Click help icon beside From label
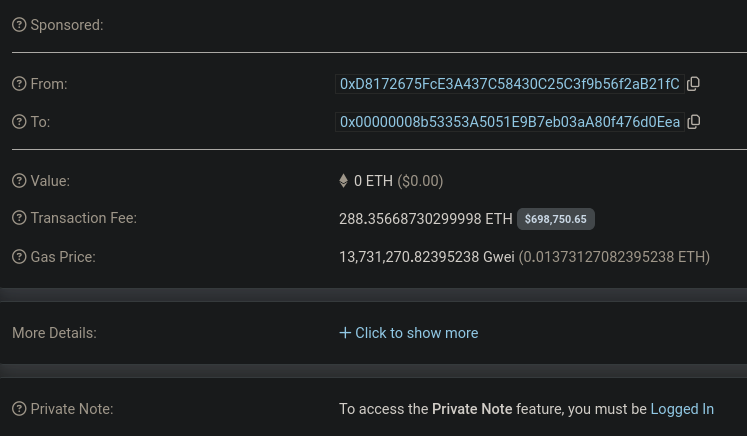Screen dimensions: 747x436 coord(19,84)
